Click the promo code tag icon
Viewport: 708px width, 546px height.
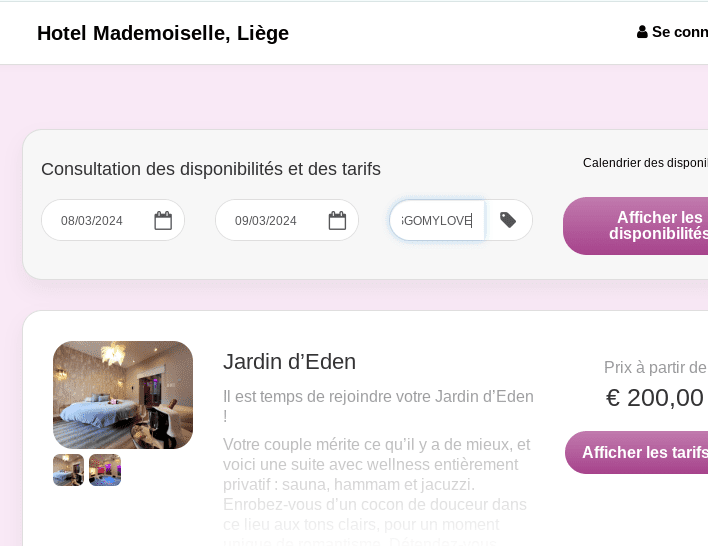coord(508,220)
